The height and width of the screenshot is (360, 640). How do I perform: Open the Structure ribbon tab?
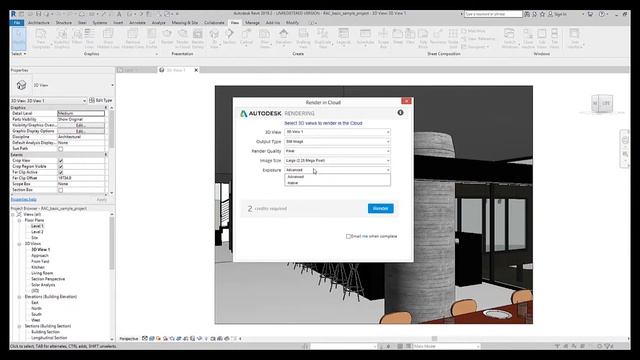tap(64, 23)
